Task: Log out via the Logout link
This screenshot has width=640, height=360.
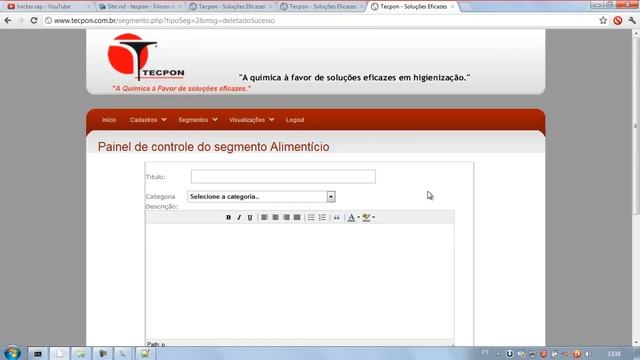Action: 295,120
